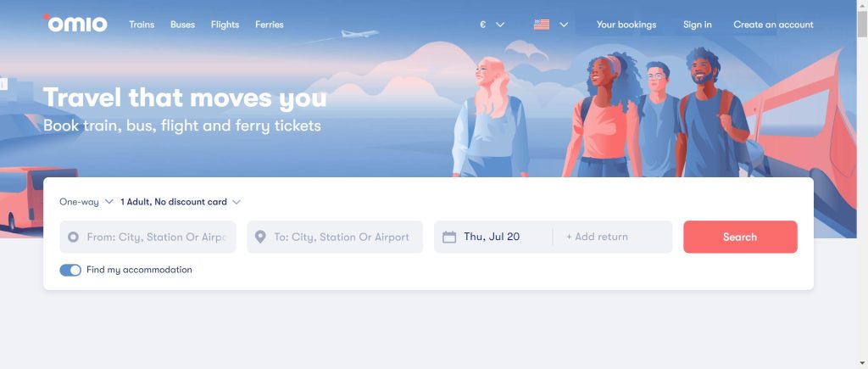Click Create an account
Image resolution: width=868 pixels, height=369 pixels.
773,25
